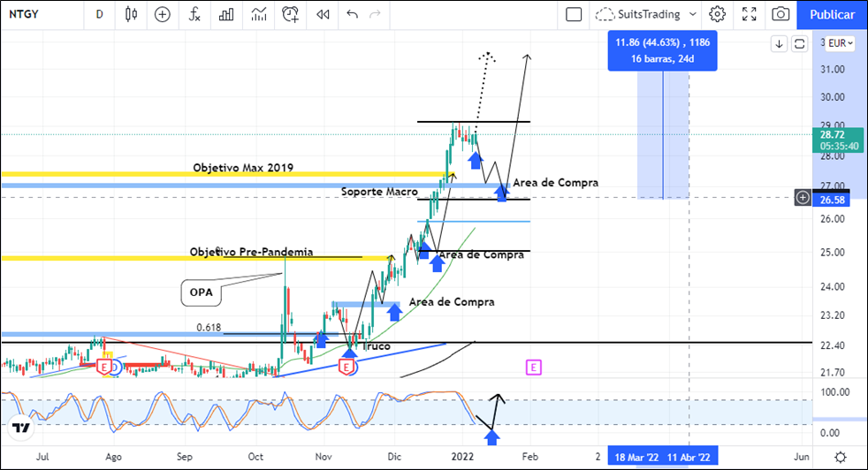This screenshot has height=470, width=868.
Task: Open the candlestick chart type selector
Action: [x=132, y=14]
